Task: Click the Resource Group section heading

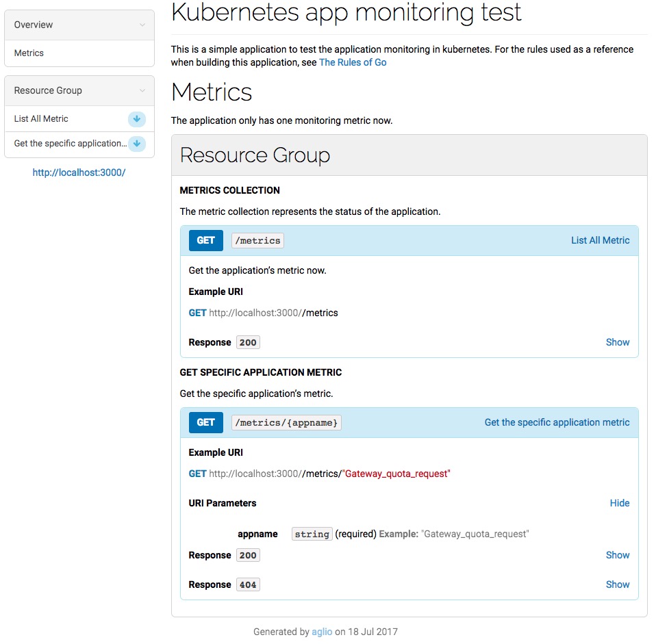Action: click(255, 155)
